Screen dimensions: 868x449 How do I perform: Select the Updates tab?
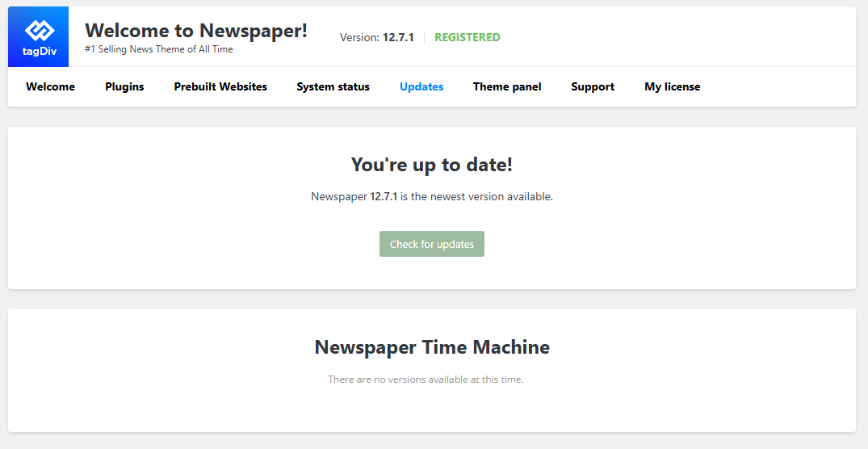(x=421, y=87)
